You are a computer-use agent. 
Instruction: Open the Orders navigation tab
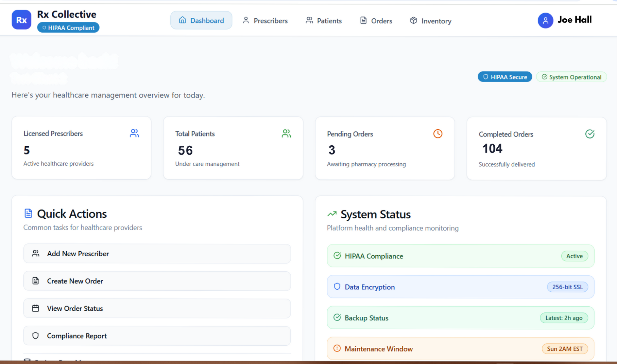click(376, 21)
